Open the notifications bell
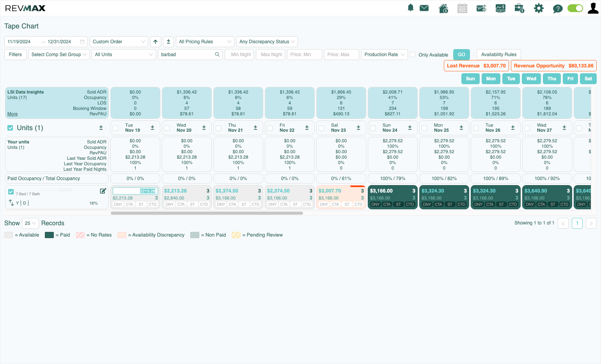The image size is (601, 364). [x=410, y=8]
